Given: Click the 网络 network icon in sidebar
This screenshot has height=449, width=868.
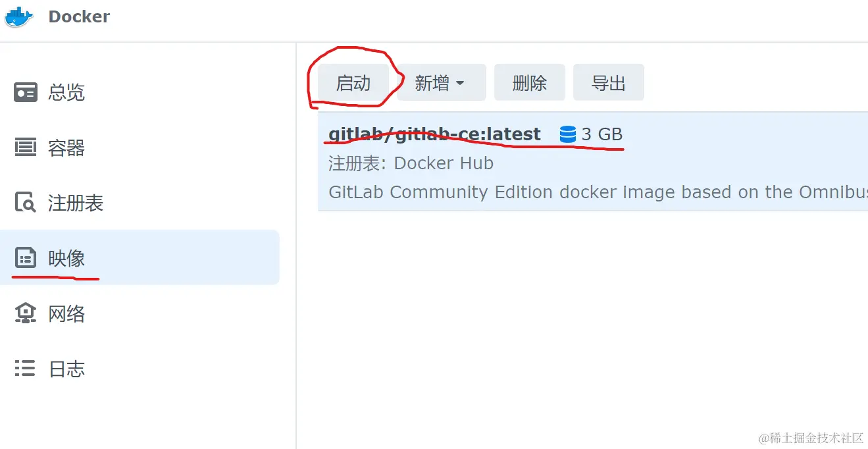Looking at the screenshot, I should click(x=26, y=313).
